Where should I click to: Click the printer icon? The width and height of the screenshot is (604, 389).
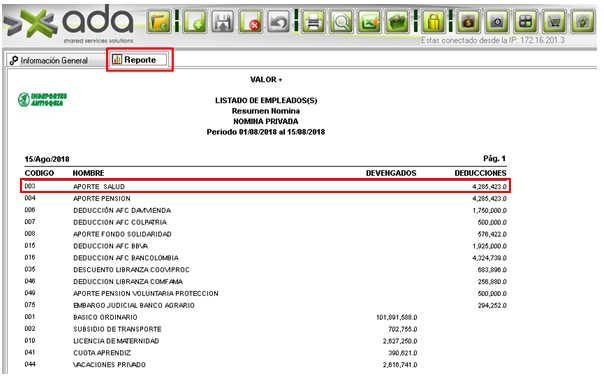(x=314, y=22)
